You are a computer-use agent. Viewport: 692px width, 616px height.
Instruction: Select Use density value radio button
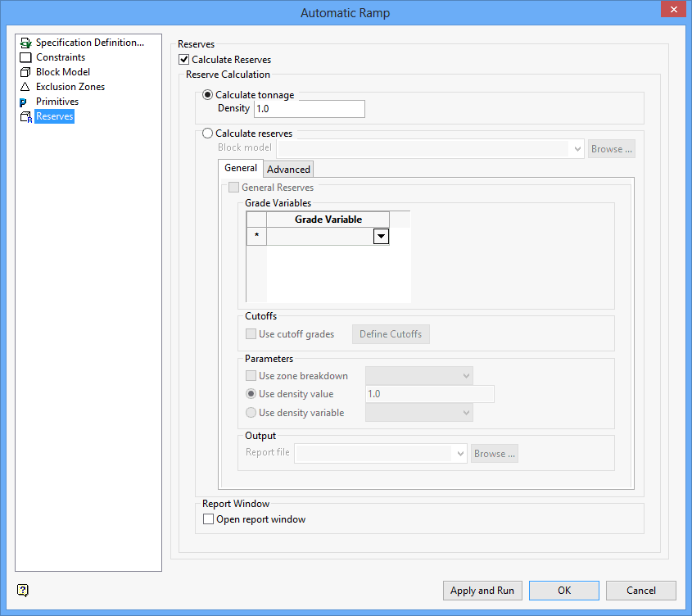[251, 394]
